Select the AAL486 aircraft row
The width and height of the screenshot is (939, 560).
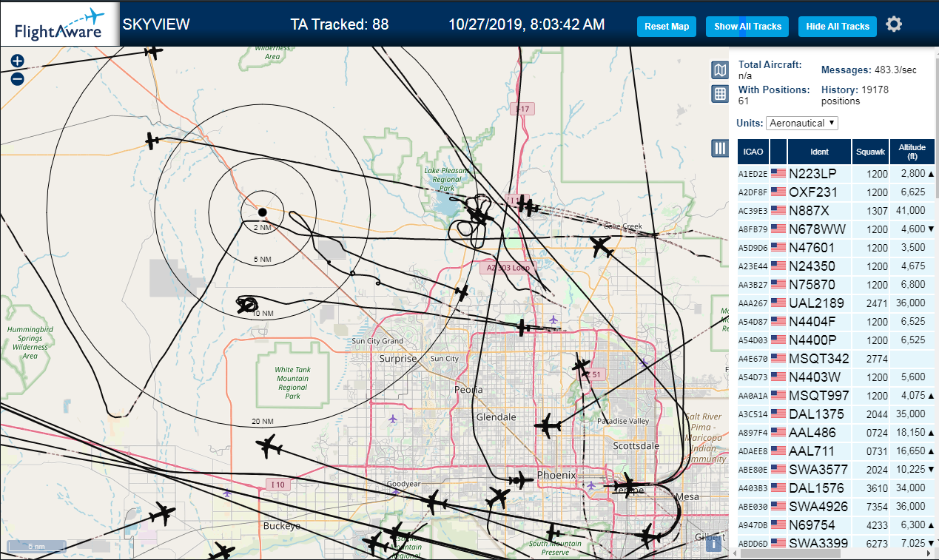(836, 433)
